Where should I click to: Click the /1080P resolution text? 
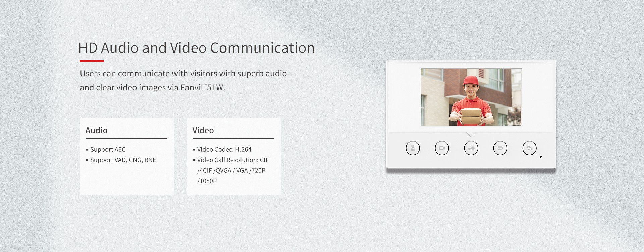point(207,181)
